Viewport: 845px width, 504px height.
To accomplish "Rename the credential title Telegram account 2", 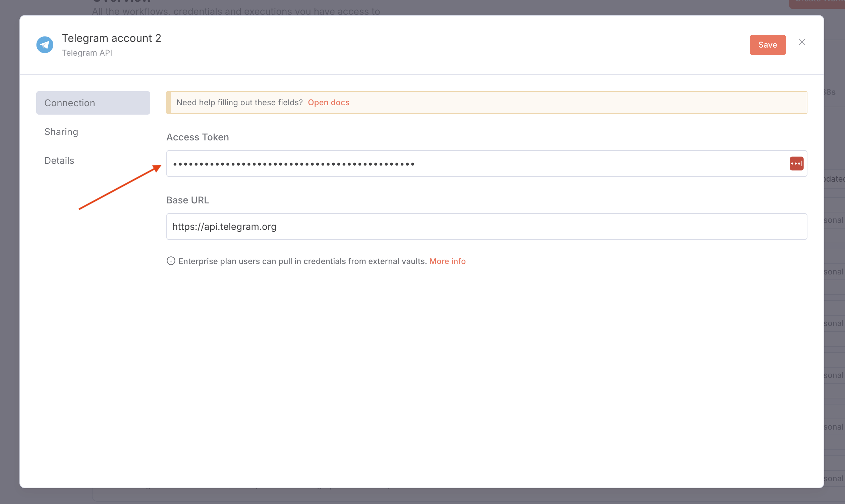I will point(111,38).
